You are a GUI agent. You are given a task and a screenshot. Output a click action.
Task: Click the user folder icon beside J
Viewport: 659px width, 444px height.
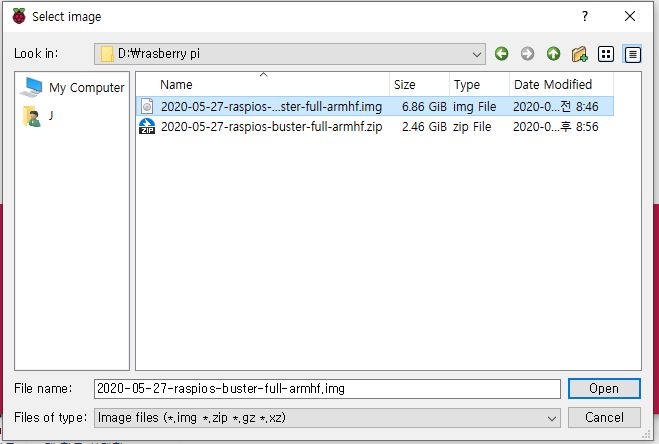(x=32, y=116)
